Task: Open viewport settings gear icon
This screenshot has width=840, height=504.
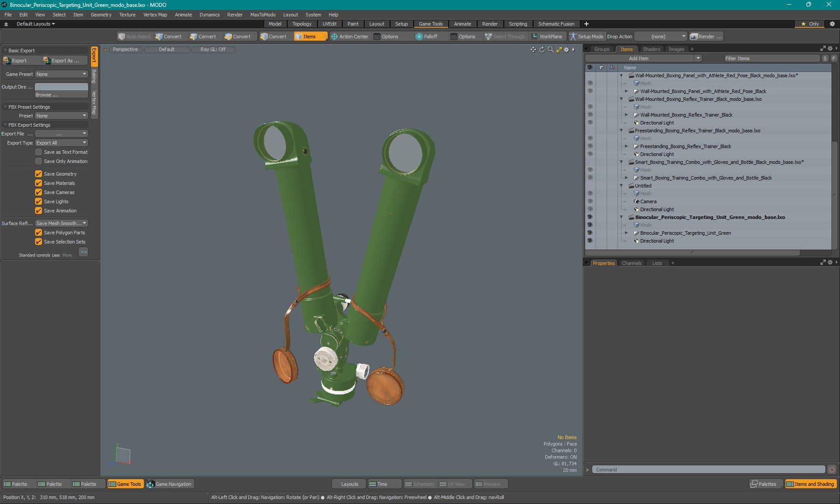Action: (x=567, y=49)
